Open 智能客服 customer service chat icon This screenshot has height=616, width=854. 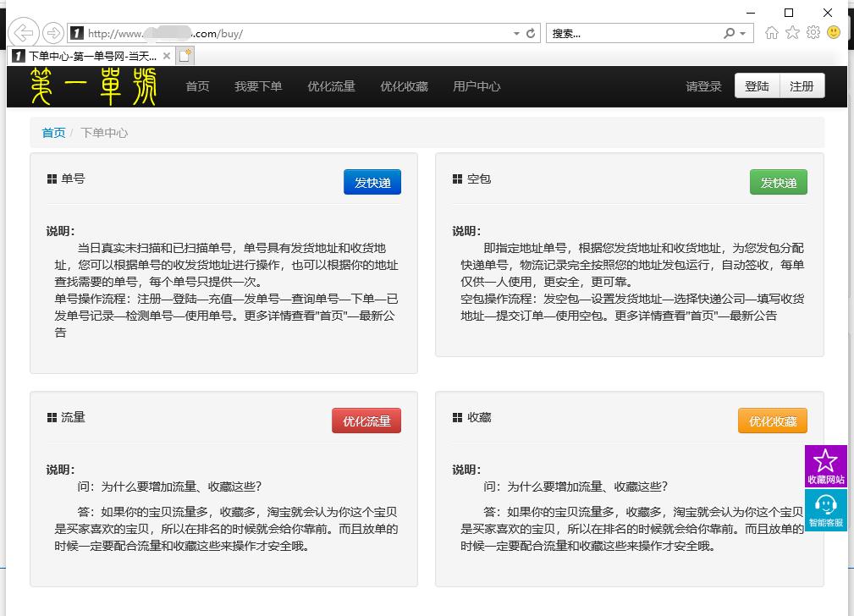coord(826,509)
